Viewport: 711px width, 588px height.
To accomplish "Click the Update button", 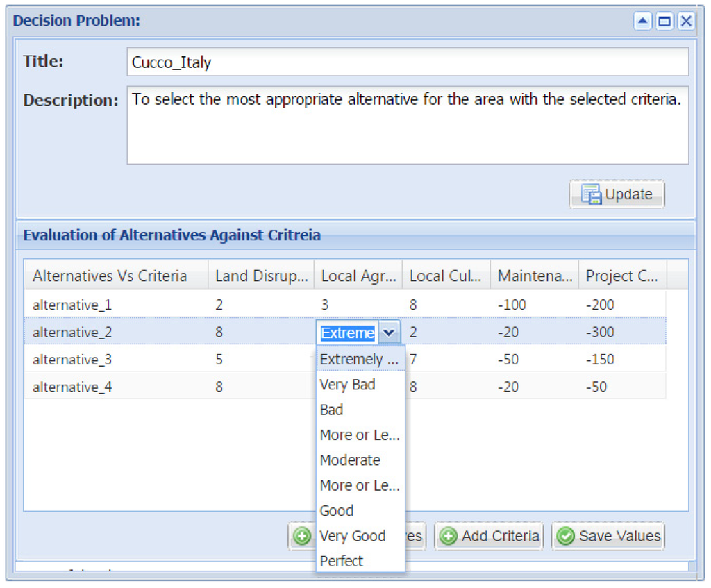I will click(617, 194).
